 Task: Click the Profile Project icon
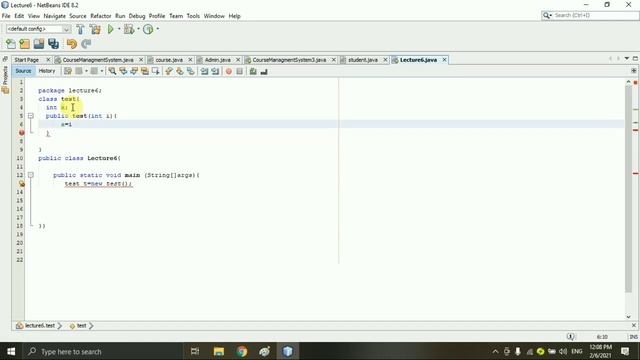click(148, 29)
